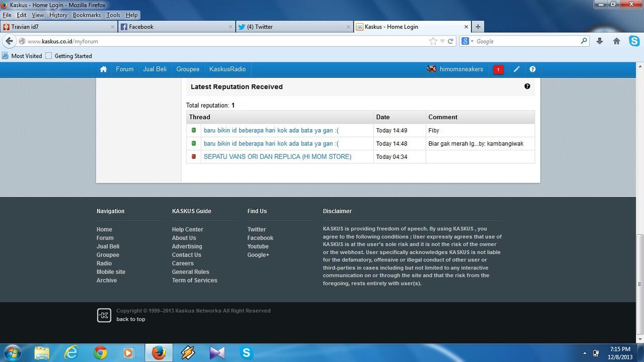This screenshot has width=644, height=362.
Task: Click red reputation marker of SEPATU VANS row
Action: point(194,156)
